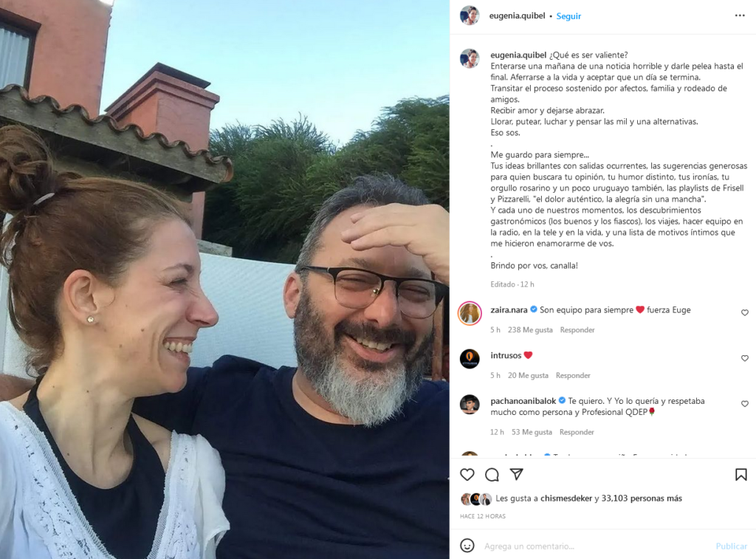756x559 pixels.
Task: Open chismesdeker profile from likes line
Action: pyautogui.click(x=566, y=498)
